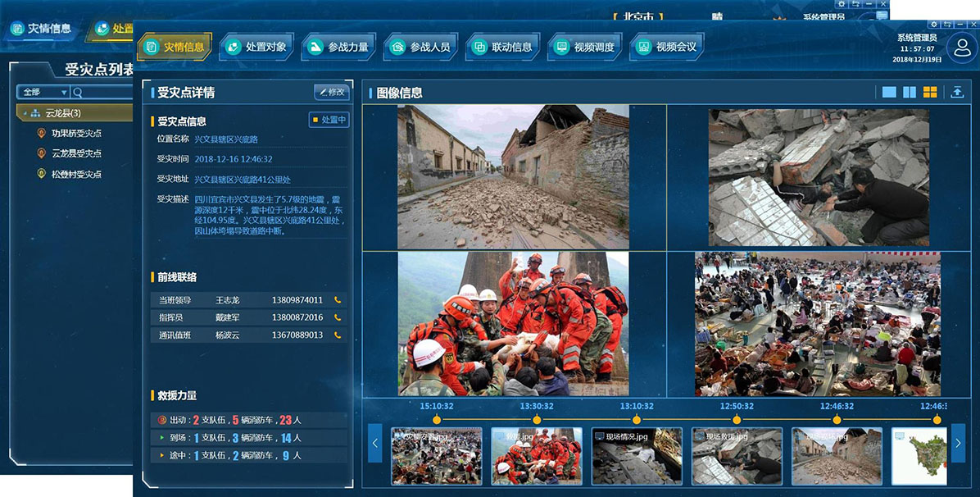This screenshot has height=497, width=980.
Task: Open the 参战人员 tab
Action: click(x=420, y=47)
